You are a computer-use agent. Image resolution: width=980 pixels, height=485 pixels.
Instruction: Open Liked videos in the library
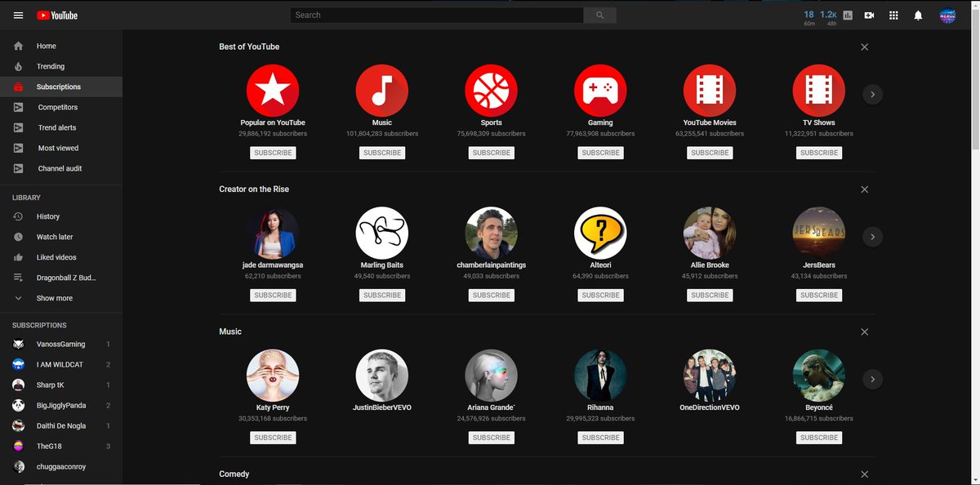click(61, 257)
